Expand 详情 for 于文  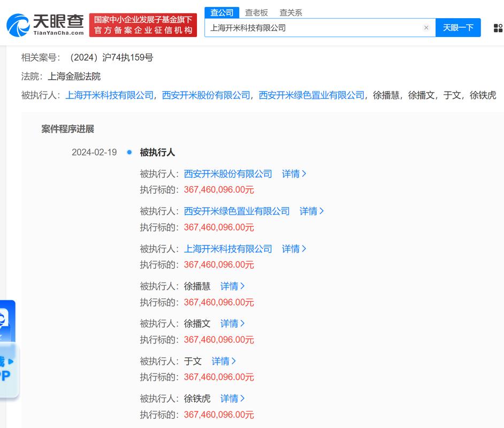click(224, 361)
